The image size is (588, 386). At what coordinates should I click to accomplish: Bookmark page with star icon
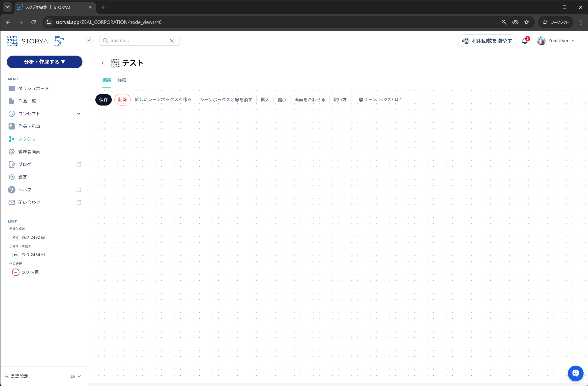[526, 22]
